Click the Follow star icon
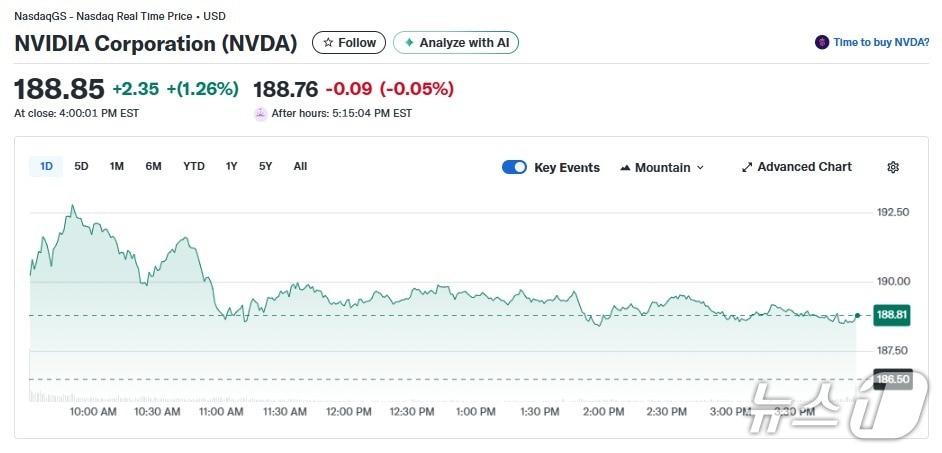The image size is (942, 453). click(x=327, y=43)
